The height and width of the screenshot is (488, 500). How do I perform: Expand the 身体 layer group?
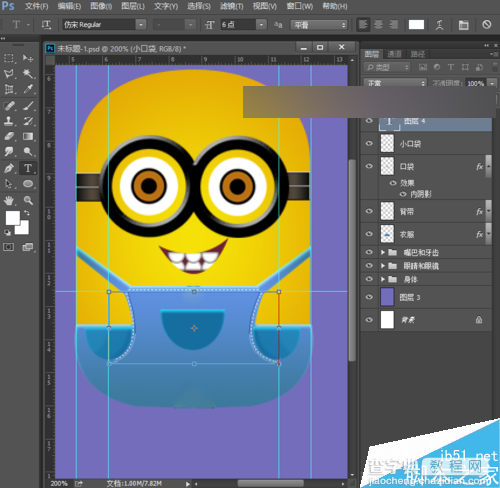tap(383, 279)
